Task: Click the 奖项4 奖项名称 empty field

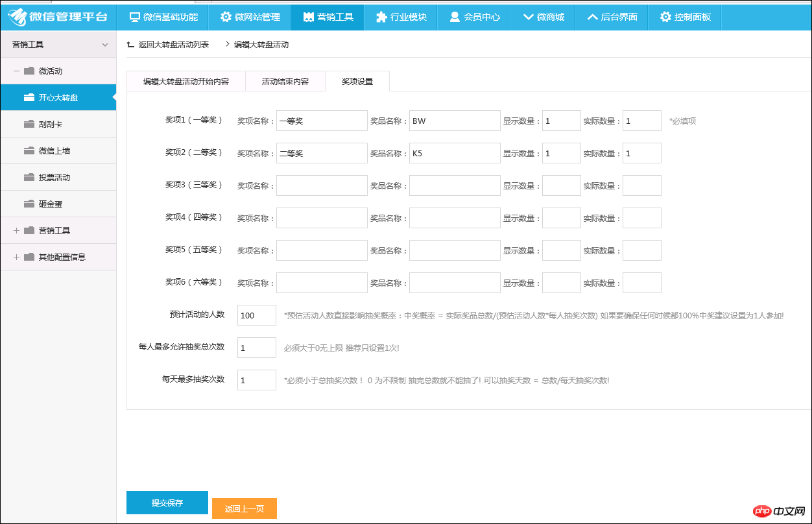Action: click(322, 218)
